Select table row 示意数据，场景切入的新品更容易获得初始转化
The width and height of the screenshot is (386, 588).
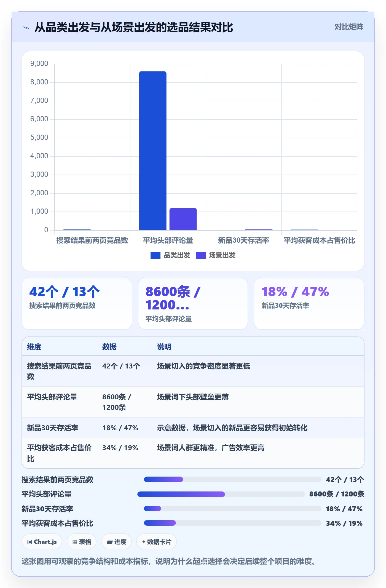(x=193, y=427)
